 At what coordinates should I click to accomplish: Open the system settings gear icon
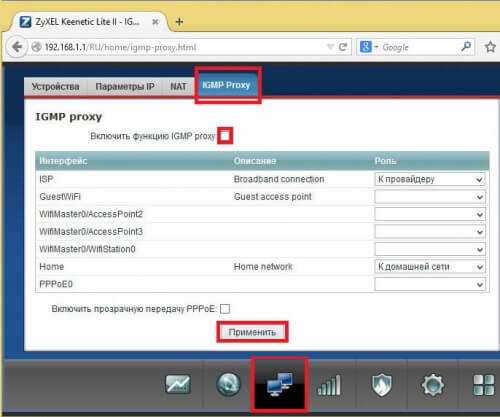click(432, 385)
